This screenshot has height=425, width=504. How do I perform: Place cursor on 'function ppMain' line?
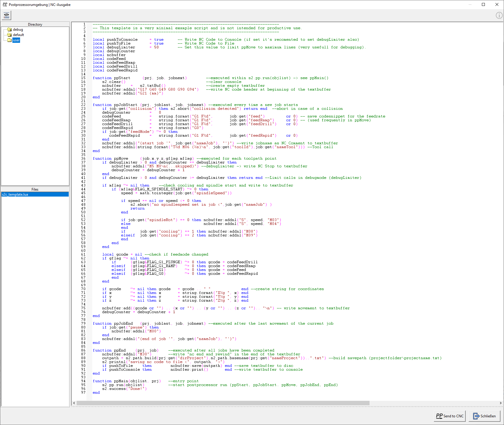[x=146, y=381]
